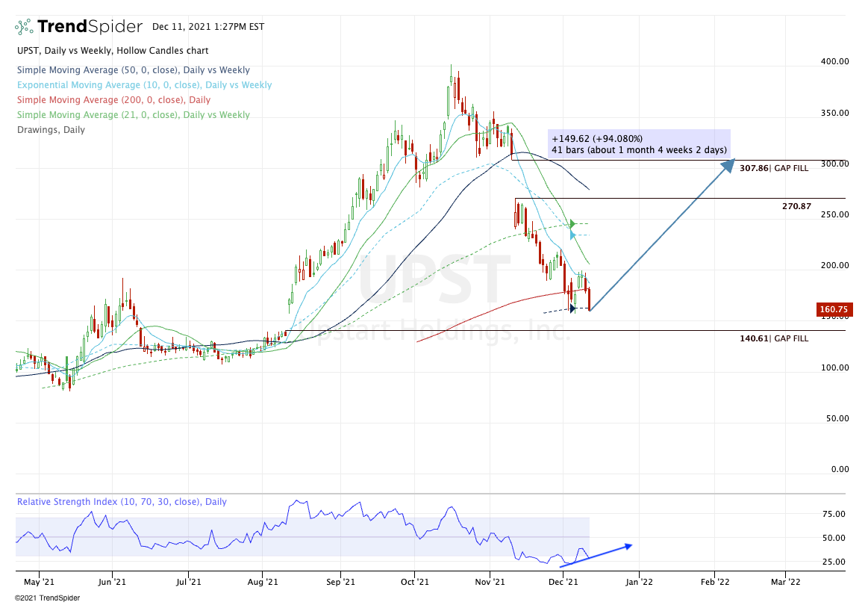
Task: Select the UPST Daily vs Weekly chart title
Action: 113,51
